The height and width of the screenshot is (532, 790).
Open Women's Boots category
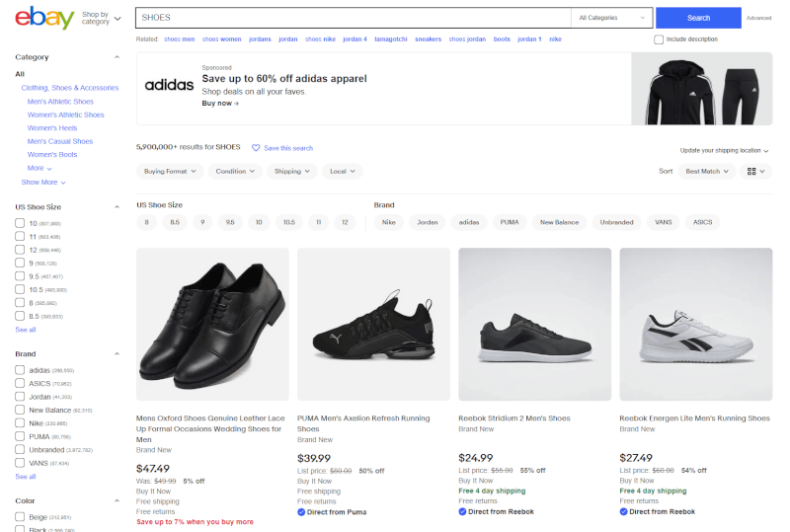(52, 155)
